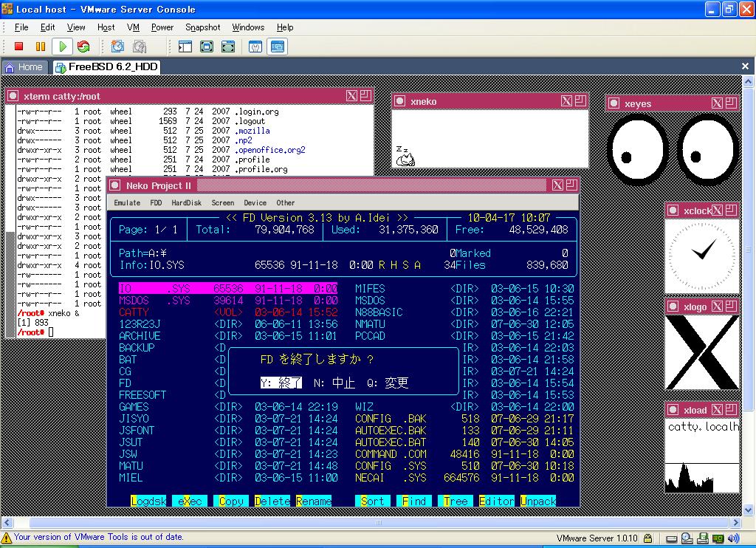Choose the Q: 変更 option in the dialog
756x548 pixels.
388,383
